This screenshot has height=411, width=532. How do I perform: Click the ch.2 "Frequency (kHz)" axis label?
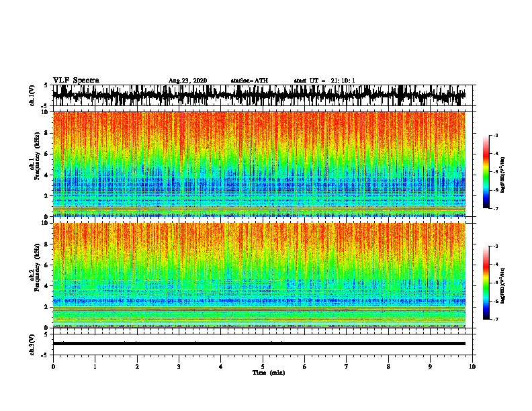[37, 267]
